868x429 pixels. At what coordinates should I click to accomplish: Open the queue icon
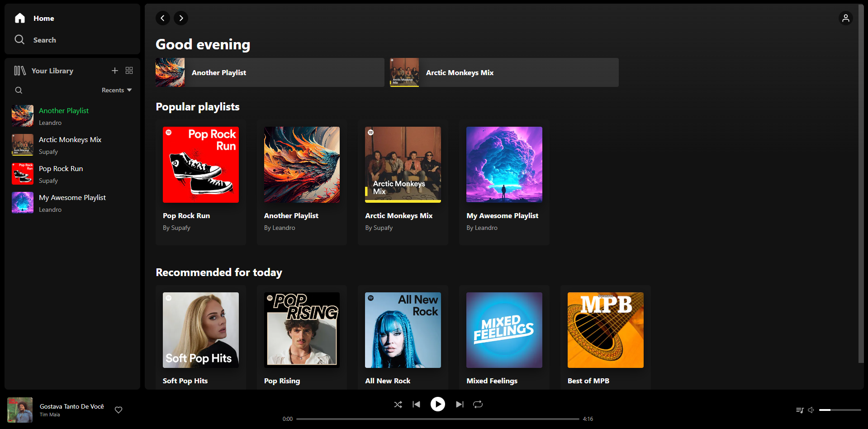point(800,410)
